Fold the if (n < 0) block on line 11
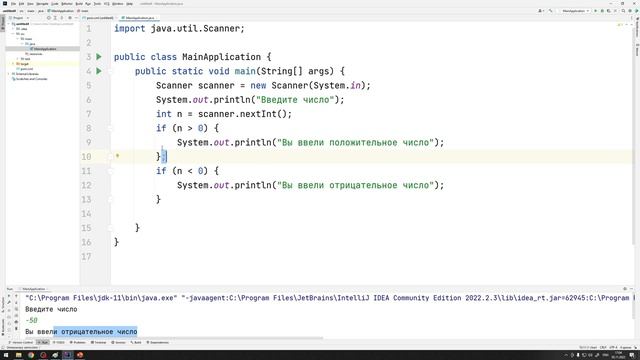This screenshot has width=640, height=360. click(x=110, y=171)
